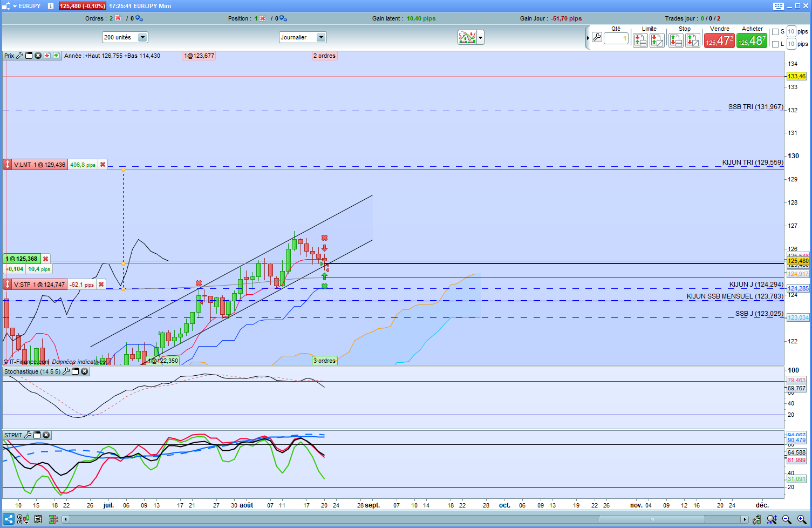The image size is (812, 528).
Task: Click the horizontal scrollbar left arrow
Action: [x=66, y=519]
